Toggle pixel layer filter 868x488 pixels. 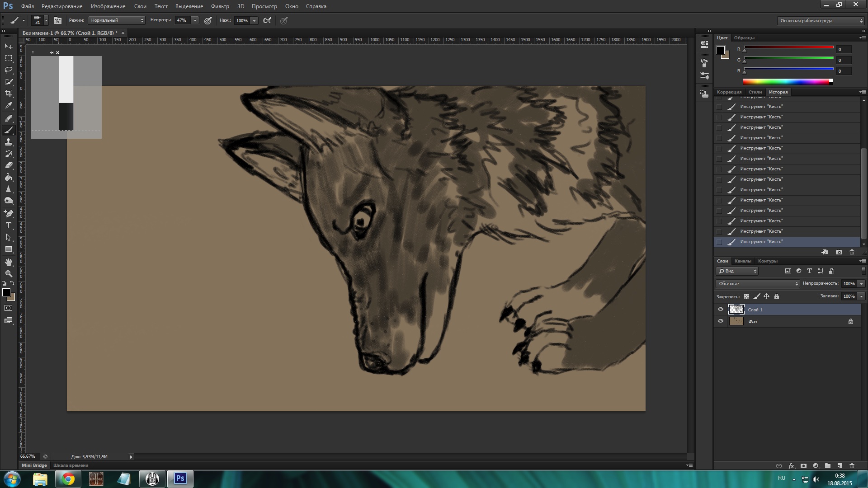[788, 271]
